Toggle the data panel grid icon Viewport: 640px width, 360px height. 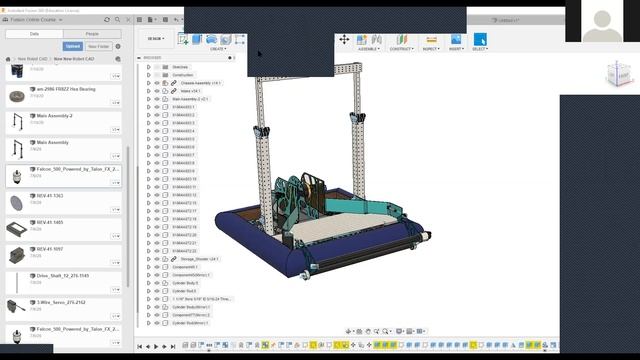point(139,20)
